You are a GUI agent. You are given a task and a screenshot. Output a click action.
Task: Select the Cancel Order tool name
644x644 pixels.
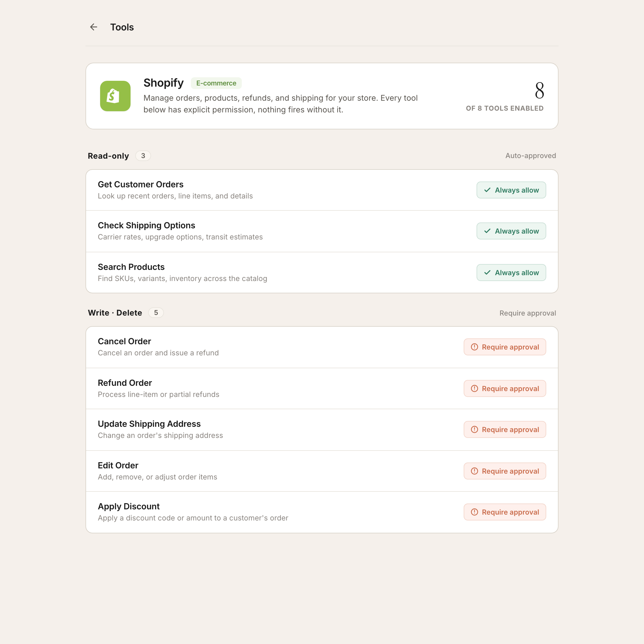(124, 341)
